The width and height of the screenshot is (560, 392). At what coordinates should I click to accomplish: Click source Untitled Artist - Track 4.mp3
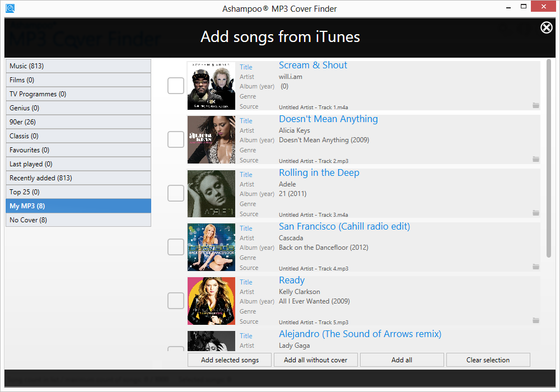pyautogui.click(x=313, y=268)
